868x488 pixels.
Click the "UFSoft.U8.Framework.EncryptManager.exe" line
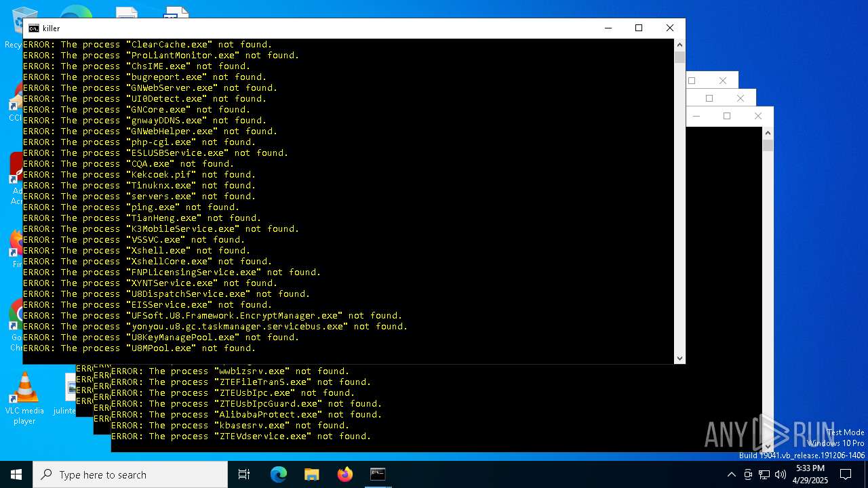tap(212, 315)
